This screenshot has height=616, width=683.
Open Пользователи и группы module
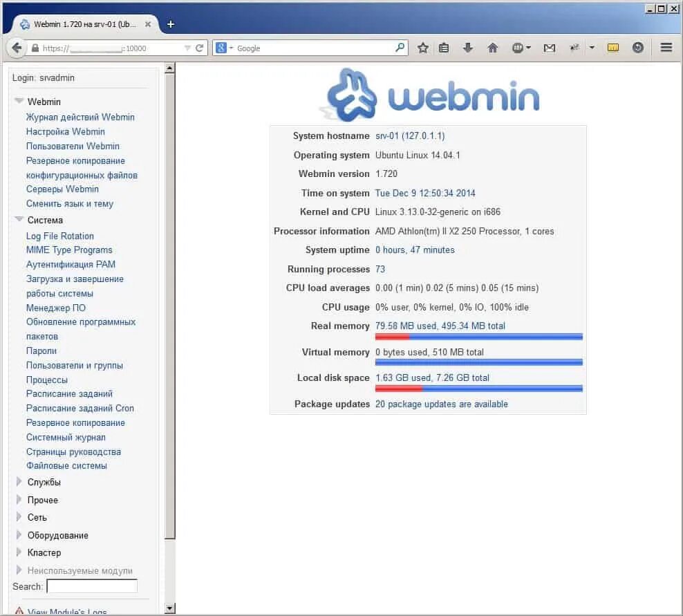[75, 366]
